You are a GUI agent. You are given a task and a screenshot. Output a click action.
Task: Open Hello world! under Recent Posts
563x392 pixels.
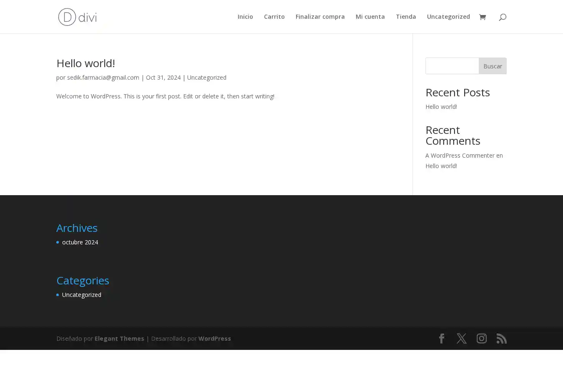pos(441,107)
